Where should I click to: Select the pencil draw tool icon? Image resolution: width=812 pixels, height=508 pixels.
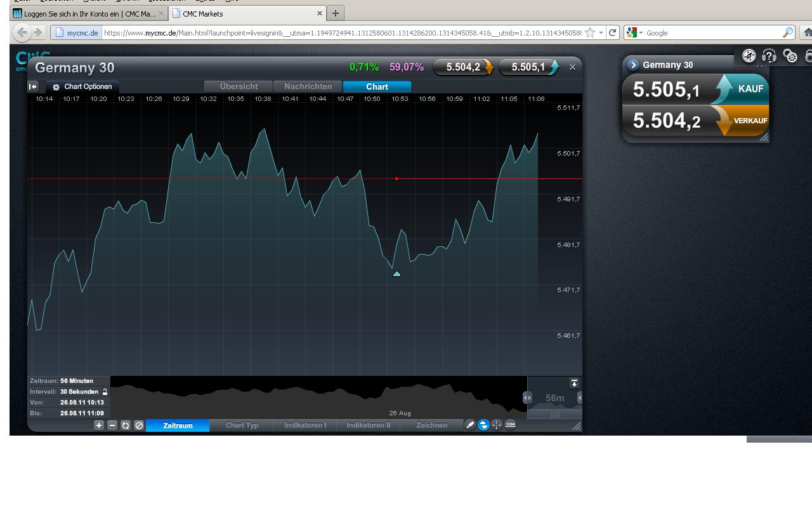click(470, 425)
